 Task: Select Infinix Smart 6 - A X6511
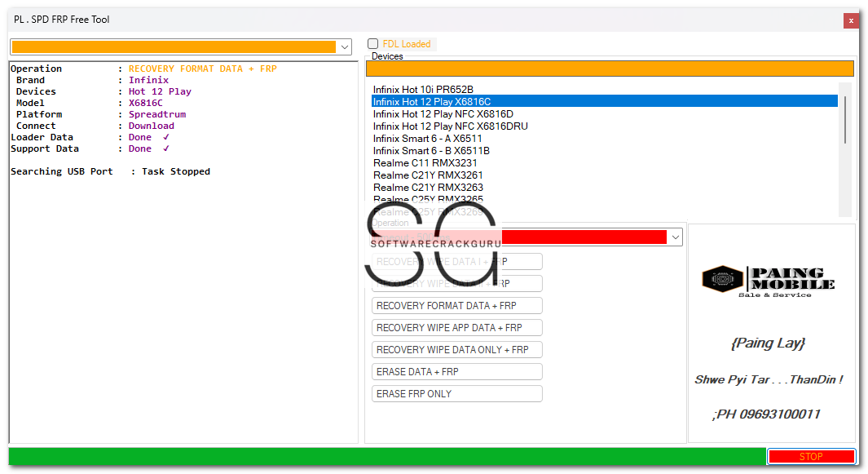pos(605,138)
